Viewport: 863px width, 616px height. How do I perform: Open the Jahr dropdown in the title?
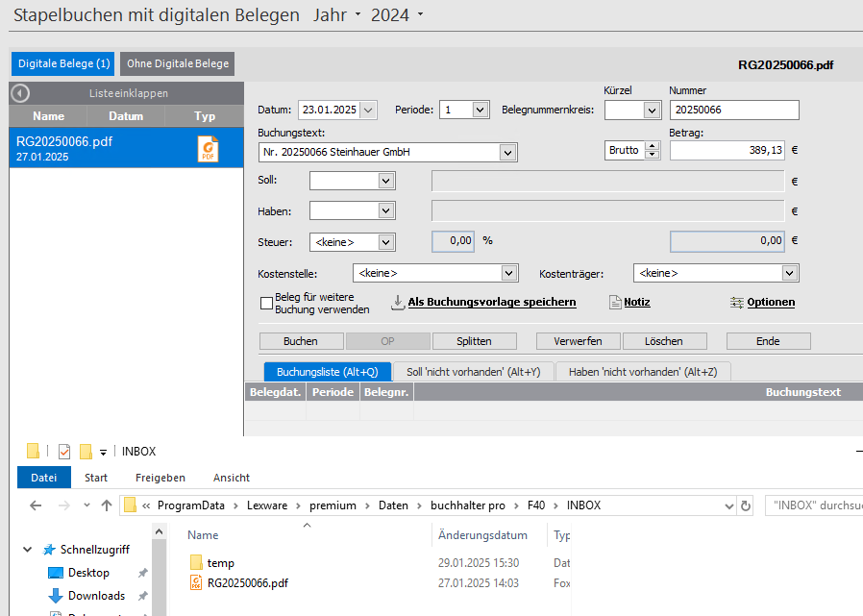point(358,14)
